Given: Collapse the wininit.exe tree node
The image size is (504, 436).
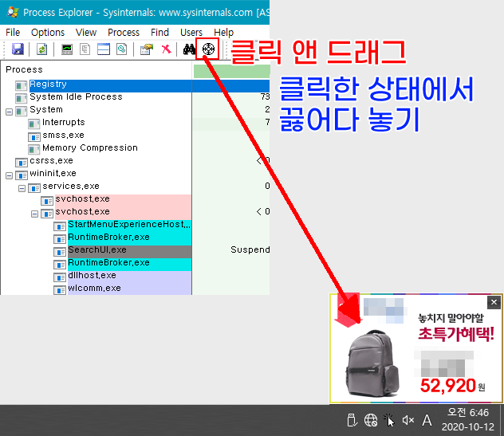Looking at the screenshot, I should (x=9, y=175).
